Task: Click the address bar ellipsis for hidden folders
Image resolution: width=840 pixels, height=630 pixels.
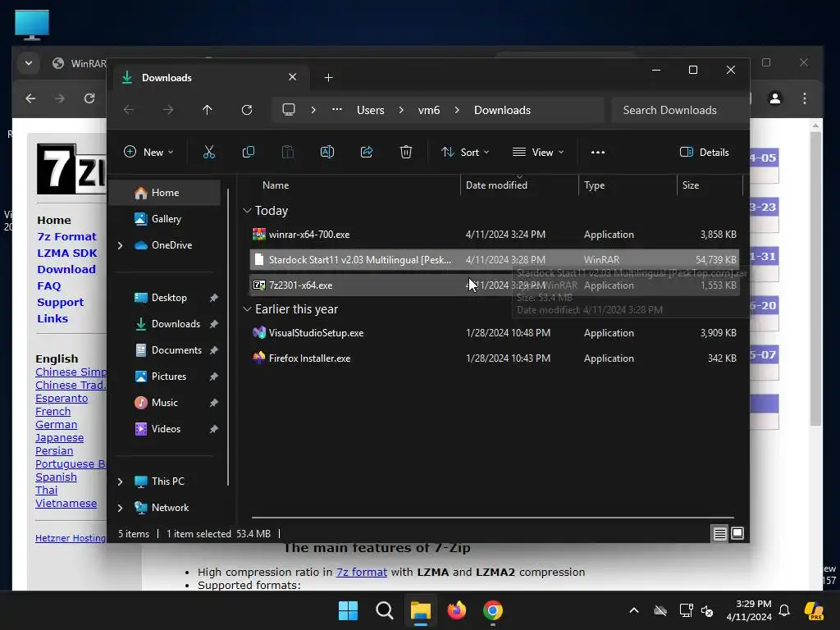Action: (337, 109)
